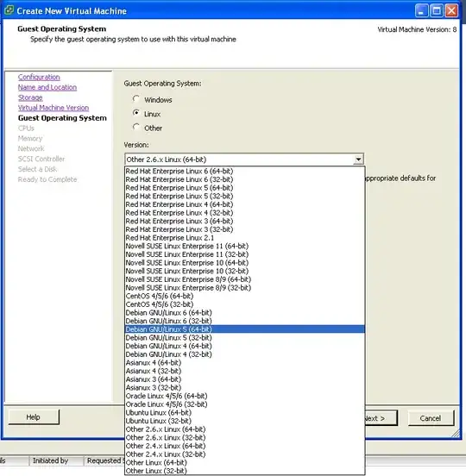Select Novell SUSE Linux Enterprise 11 (64-bit)
Screen dimensions: 466x476
244,246
